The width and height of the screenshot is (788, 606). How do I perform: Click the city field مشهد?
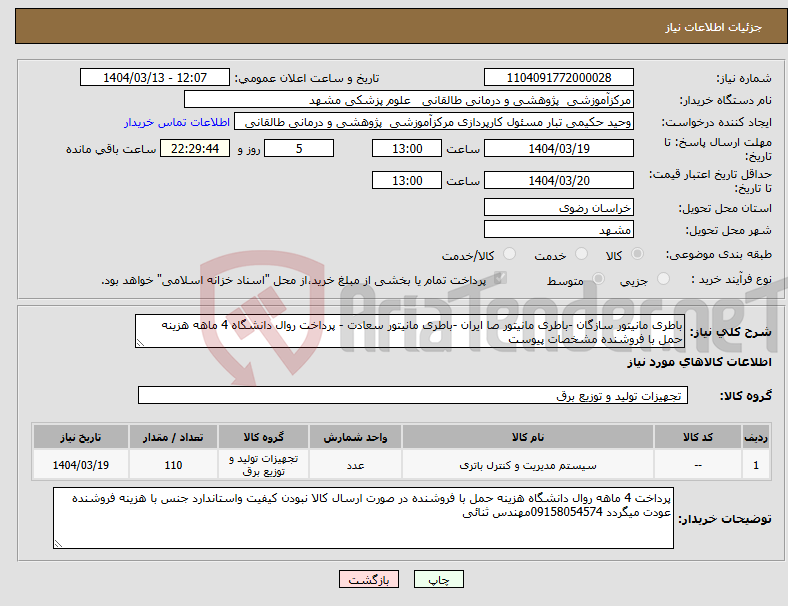(x=558, y=230)
